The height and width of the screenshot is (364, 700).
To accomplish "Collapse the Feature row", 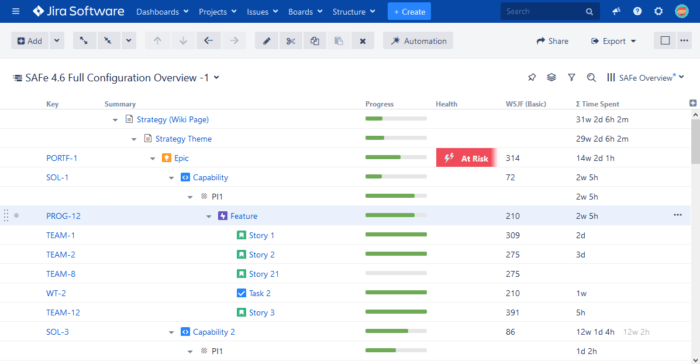I will [x=209, y=216].
